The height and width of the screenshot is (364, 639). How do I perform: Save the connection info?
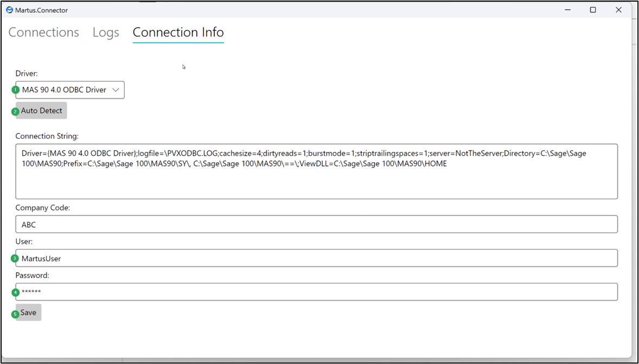[x=29, y=312]
